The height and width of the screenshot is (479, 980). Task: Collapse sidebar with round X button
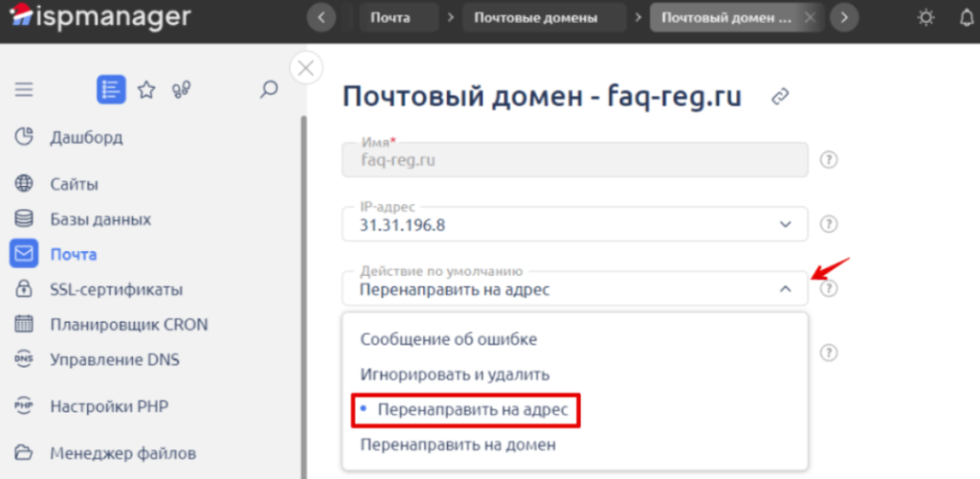click(x=305, y=68)
